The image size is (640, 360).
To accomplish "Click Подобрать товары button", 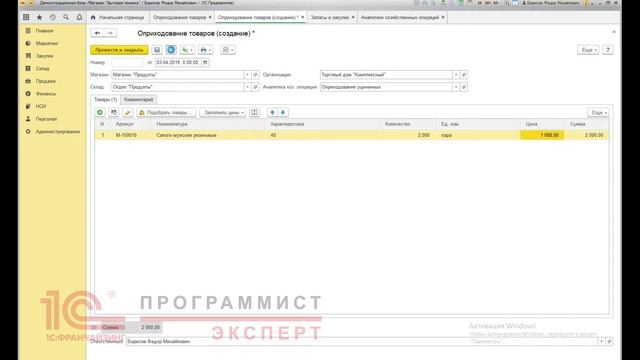I will (166, 112).
